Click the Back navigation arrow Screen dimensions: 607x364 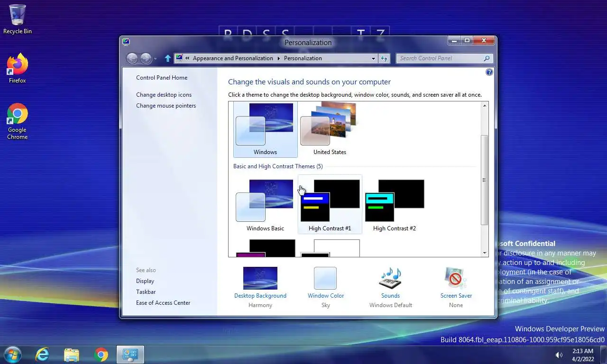coord(132,58)
